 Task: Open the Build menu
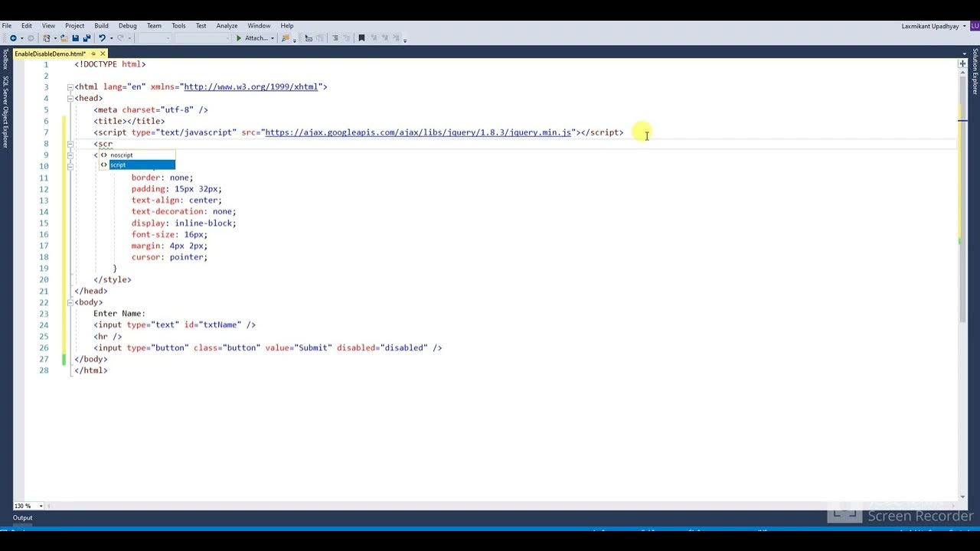(101, 26)
